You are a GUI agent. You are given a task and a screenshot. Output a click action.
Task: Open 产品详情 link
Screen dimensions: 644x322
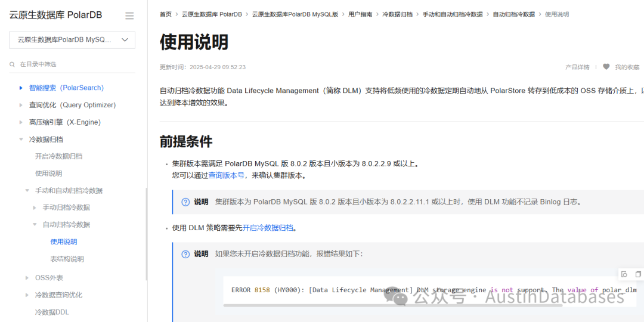tap(577, 67)
